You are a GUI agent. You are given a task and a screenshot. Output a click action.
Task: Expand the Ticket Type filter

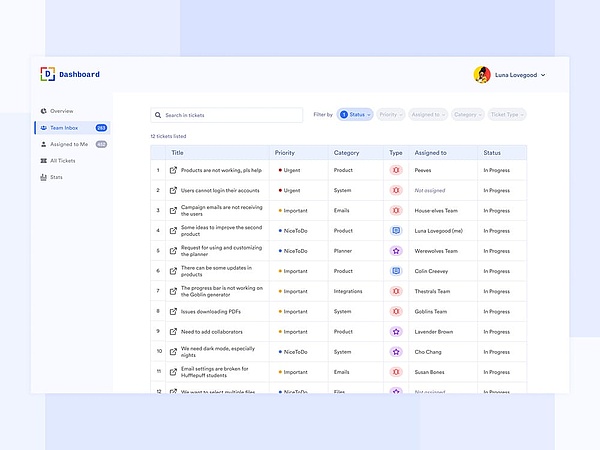point(507,115)
